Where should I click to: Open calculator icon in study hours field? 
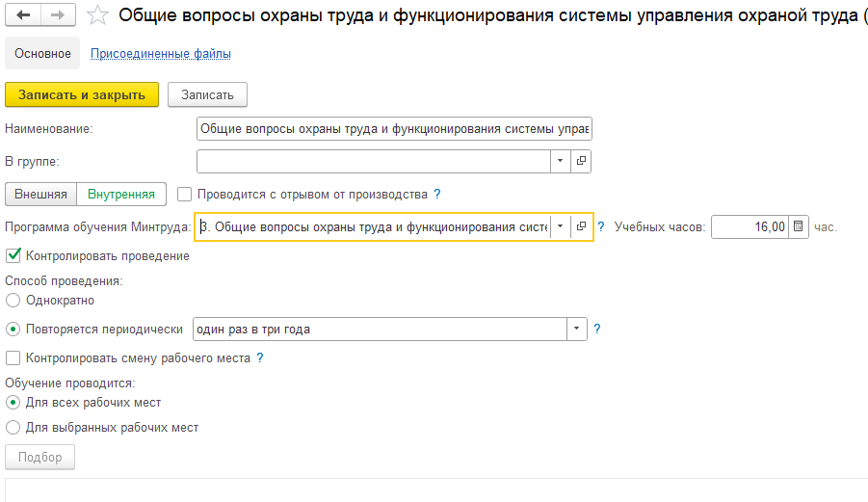tap(799, 226)
